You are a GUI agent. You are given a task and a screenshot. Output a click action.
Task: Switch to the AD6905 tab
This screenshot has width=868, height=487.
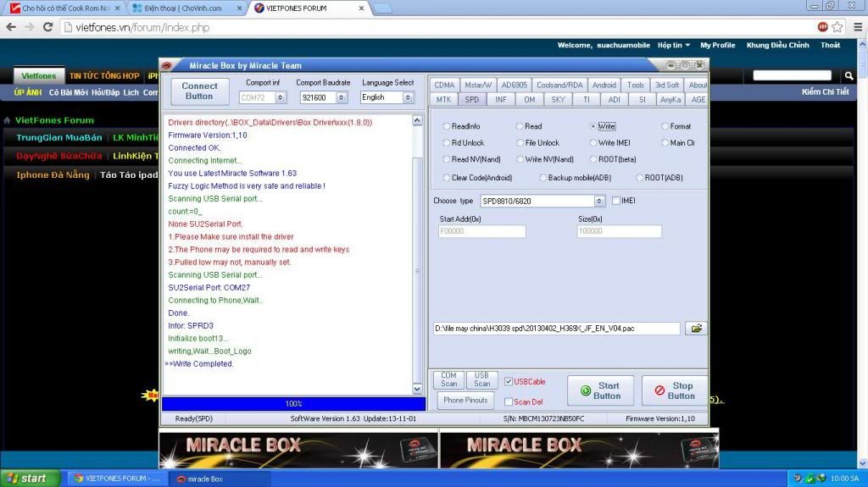pos(515,85)
